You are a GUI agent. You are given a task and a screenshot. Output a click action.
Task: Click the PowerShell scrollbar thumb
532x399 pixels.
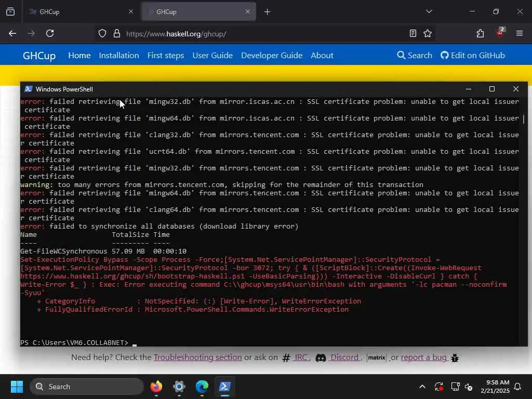coord(524,119)
